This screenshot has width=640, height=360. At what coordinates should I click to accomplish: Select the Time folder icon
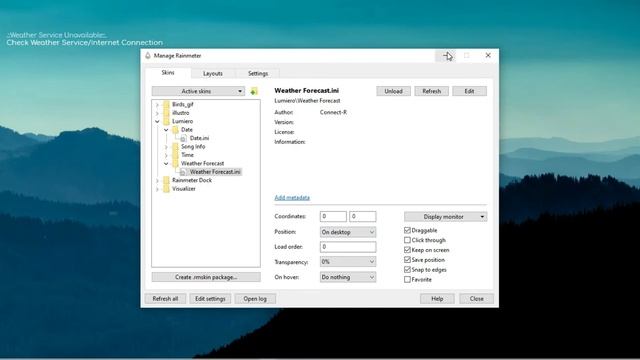pyautogui.click(x=176, y=155)
